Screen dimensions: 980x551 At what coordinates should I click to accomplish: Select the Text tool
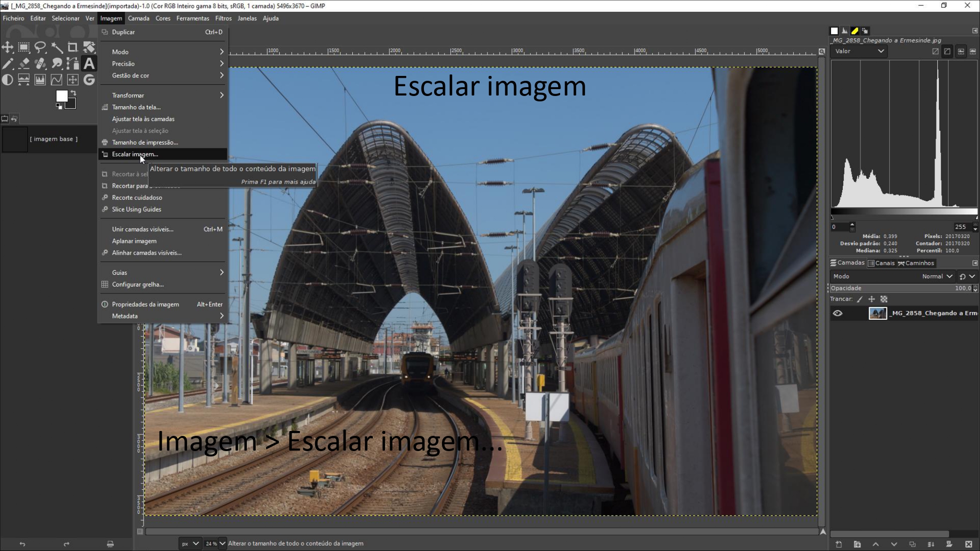(89, 64)
